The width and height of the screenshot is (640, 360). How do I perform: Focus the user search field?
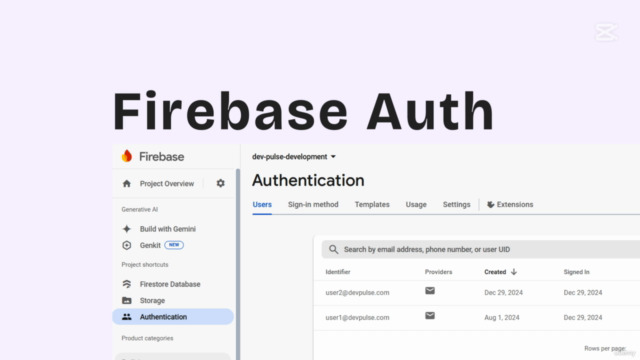481,249
